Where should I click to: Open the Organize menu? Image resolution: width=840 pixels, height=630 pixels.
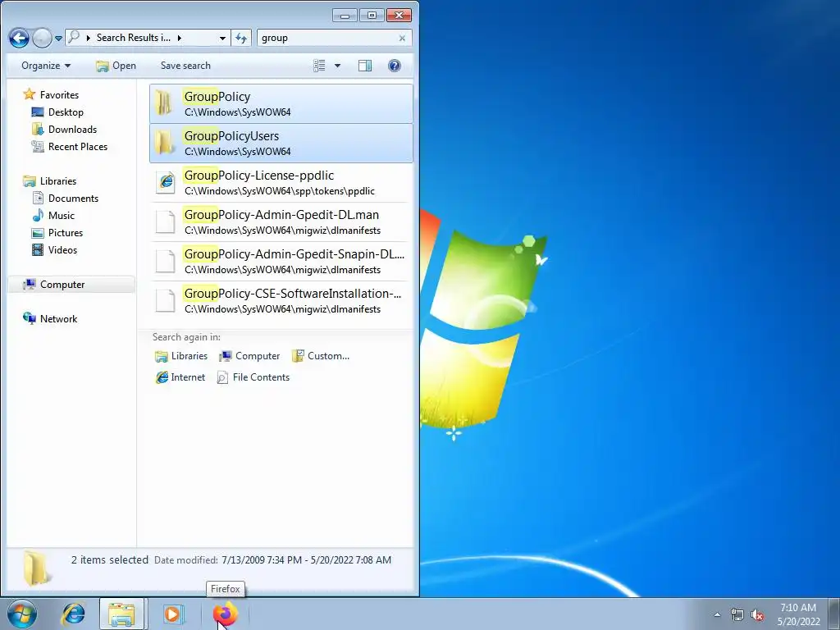pos(46,66)
